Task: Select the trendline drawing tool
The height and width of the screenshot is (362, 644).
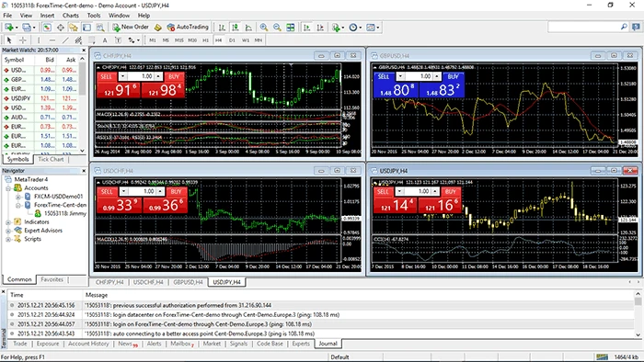Action: [x=65, y=40]
